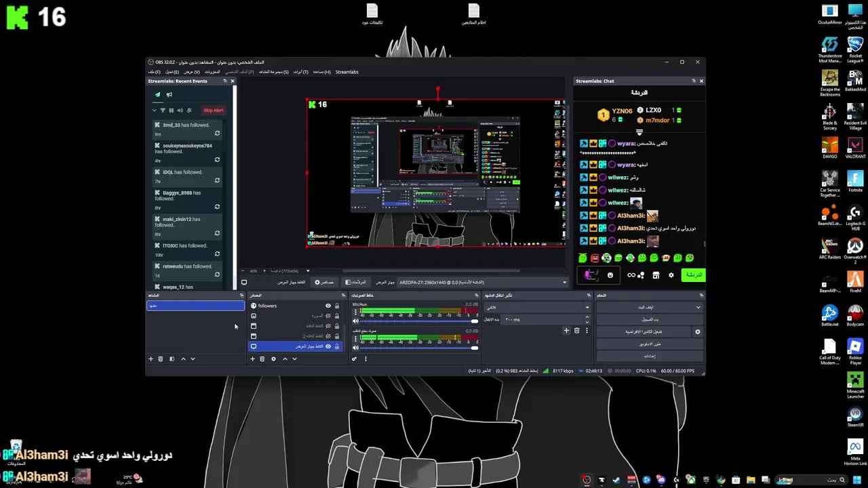Screen dimensions: 868x488
Task: Open the preview zoom scale dropdown arrow
Action: 308,271
